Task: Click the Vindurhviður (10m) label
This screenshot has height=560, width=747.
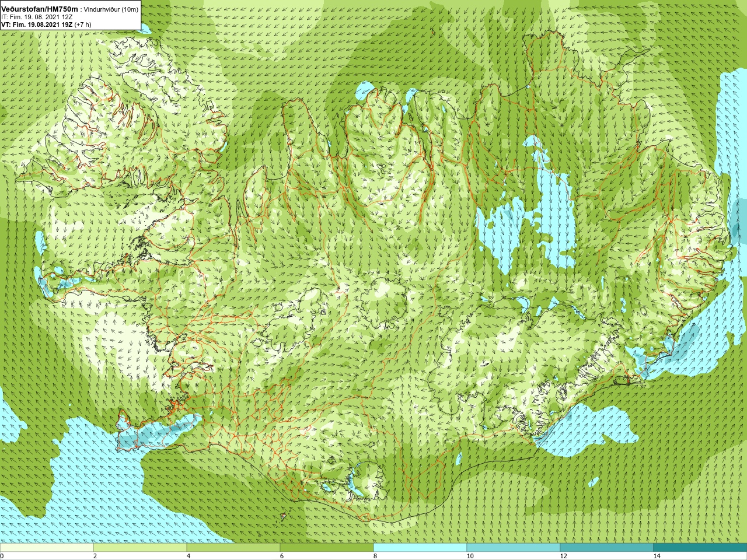Action: point(111,10)
